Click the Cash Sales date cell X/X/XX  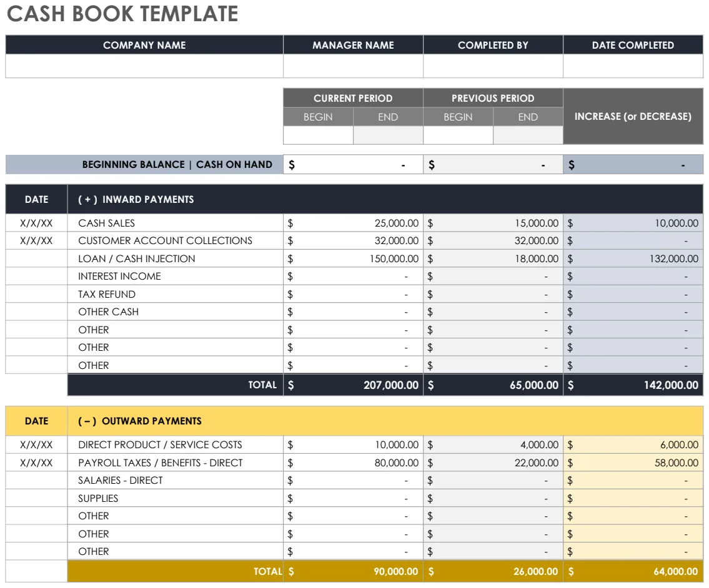click(36, 223)
